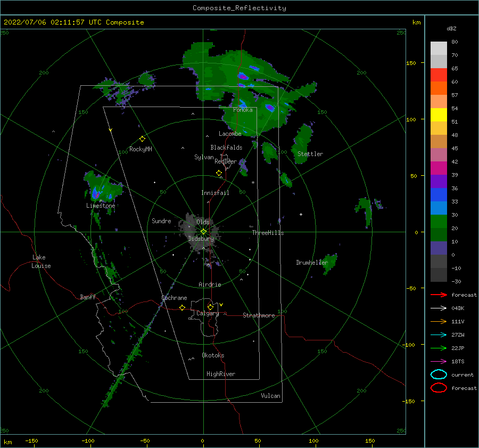Click cyan current ellipse in legend
This screenshot has height=448, width=479.
439,374
